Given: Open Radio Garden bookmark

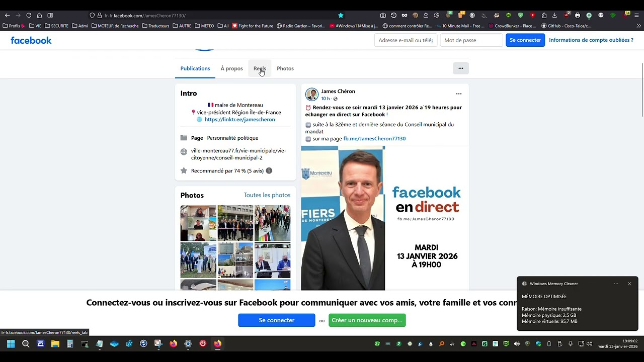Looking at the screenshot, I should point(301,26).
